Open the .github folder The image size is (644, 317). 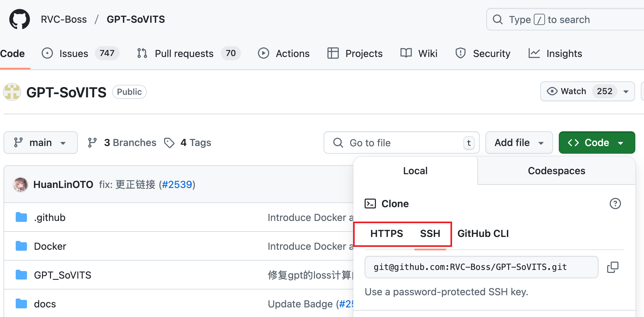pos(50,217)
